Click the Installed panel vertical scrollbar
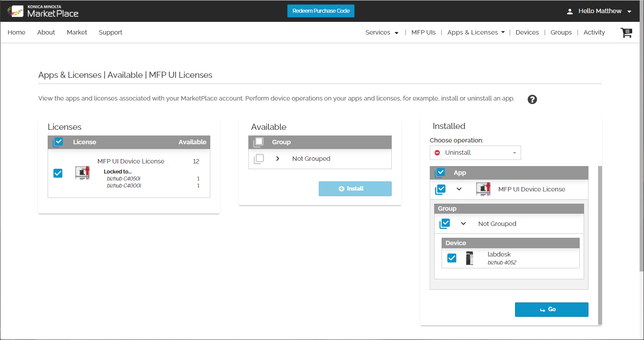This screenshot has width=644, height=340. (x=600, y=245)
